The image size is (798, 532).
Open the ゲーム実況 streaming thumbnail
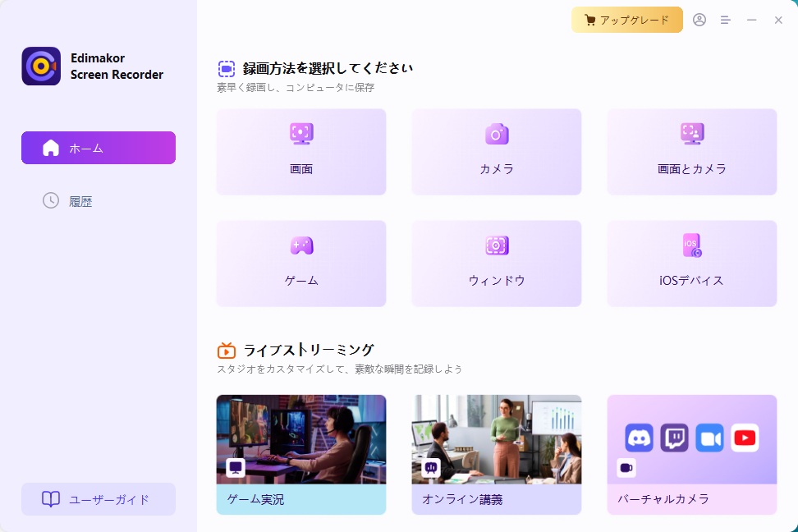click(x=301, y=439)
